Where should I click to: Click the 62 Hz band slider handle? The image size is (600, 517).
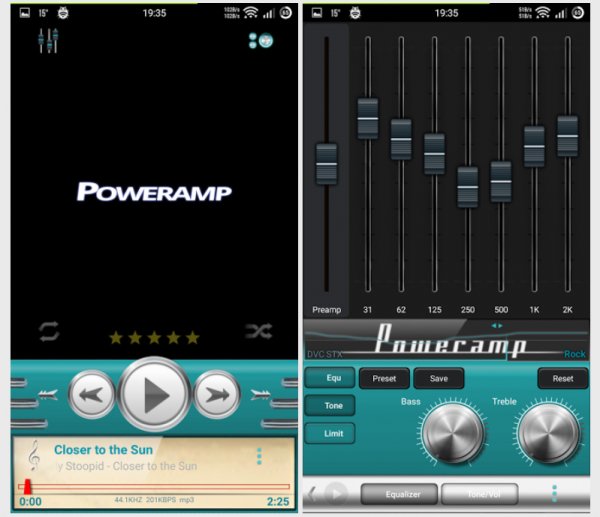[401, 139]
